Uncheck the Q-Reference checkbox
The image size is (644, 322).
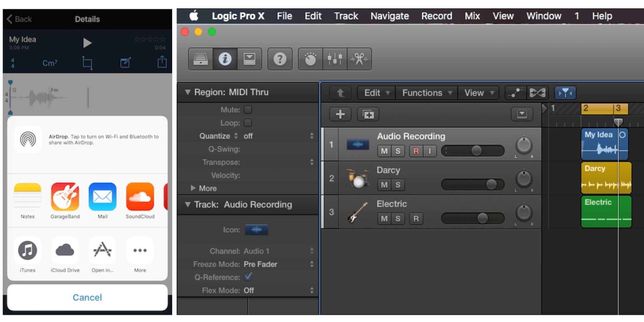[248, 277]
